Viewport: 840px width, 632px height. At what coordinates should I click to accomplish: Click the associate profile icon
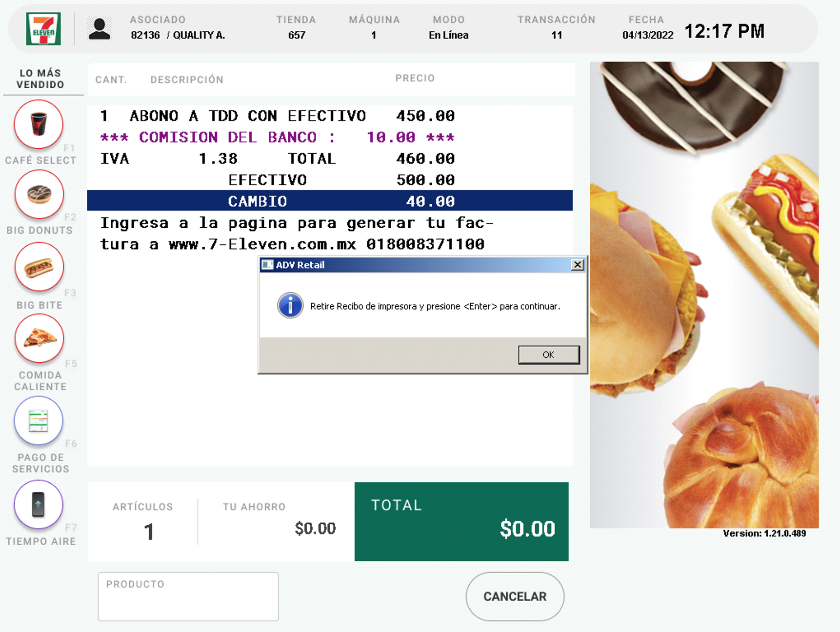pyautogui.click(x=100, y=29)
